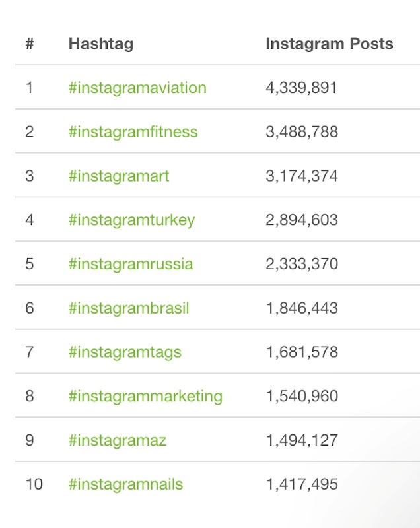Image resolution: width=420 pixels, height=528 pixels.
Task: Click the #instagramtags hashtag link
Action: point(125,352)
